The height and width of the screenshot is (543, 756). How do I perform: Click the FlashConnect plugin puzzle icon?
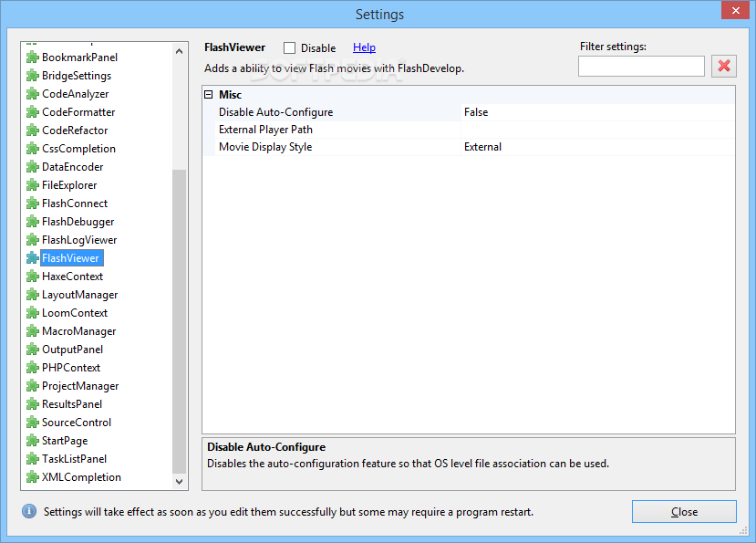click(x=32, y=204)
